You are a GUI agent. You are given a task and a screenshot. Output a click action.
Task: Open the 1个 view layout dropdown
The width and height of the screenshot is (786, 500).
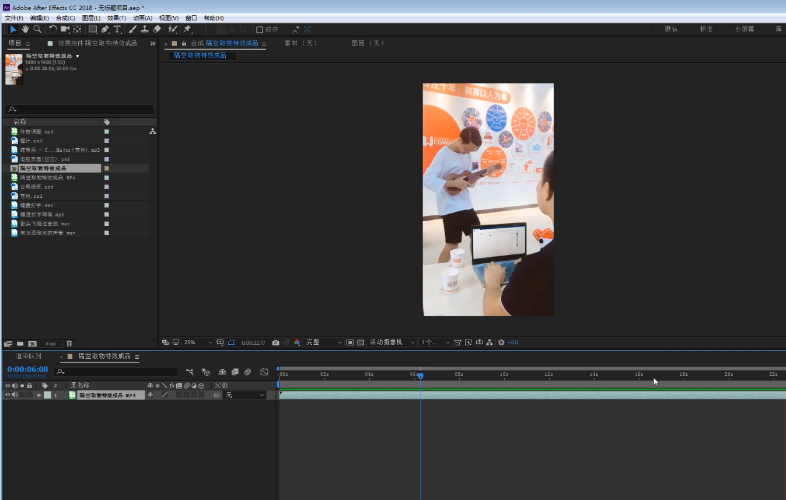pos(435,343)
